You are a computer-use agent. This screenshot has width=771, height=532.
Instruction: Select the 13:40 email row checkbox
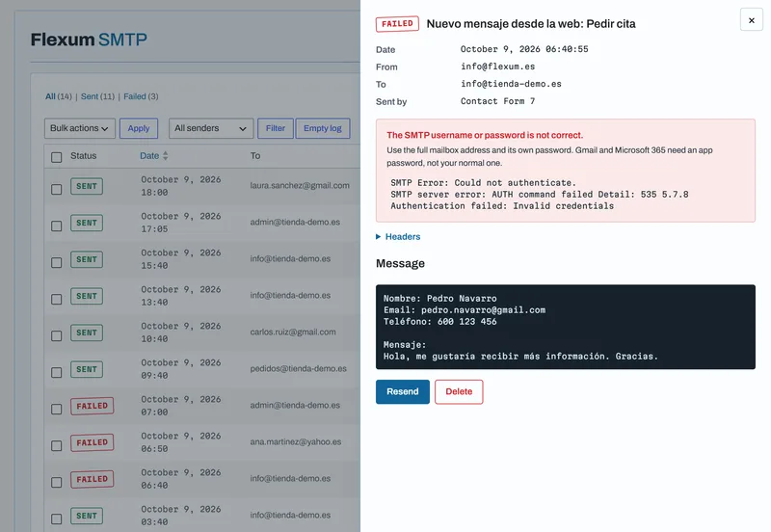(x=57, y=299)
